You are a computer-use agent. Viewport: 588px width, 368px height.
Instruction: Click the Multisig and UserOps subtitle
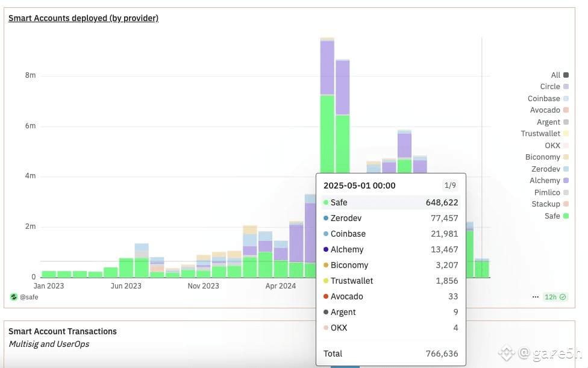49,344
